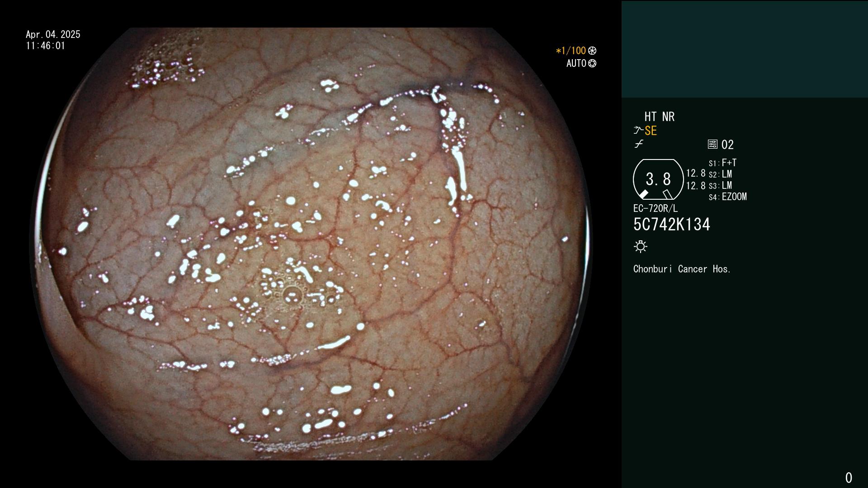Viewport: 868px width, 488px height.
Task: Click the S1: F+T switch assignment
Action: [722, 163]
